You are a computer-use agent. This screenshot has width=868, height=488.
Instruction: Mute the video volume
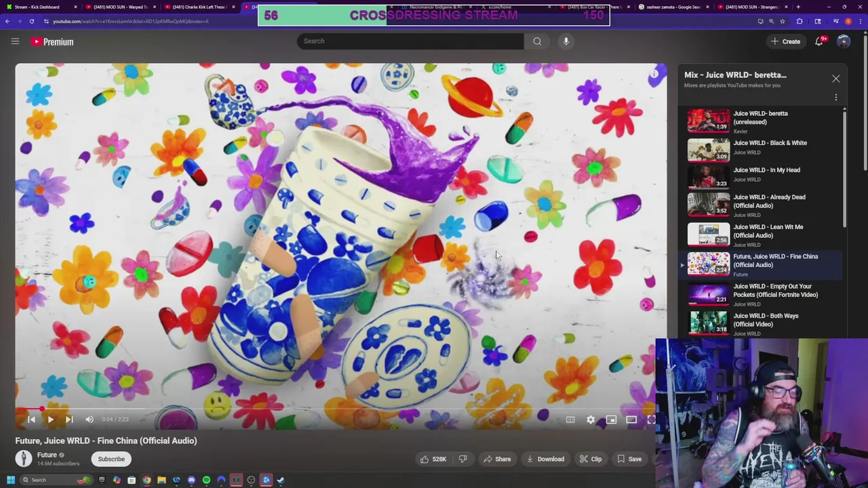(90, 420)
